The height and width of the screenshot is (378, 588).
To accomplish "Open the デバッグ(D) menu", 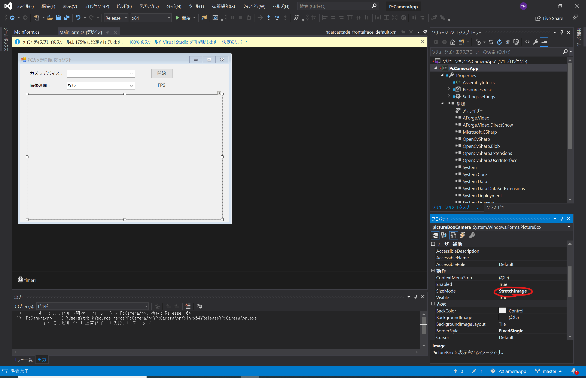I will click(149, 6).
